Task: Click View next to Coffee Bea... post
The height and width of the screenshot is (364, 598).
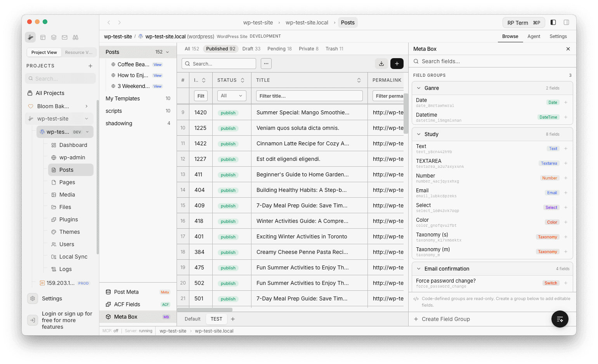Action: tap(158, 64)
